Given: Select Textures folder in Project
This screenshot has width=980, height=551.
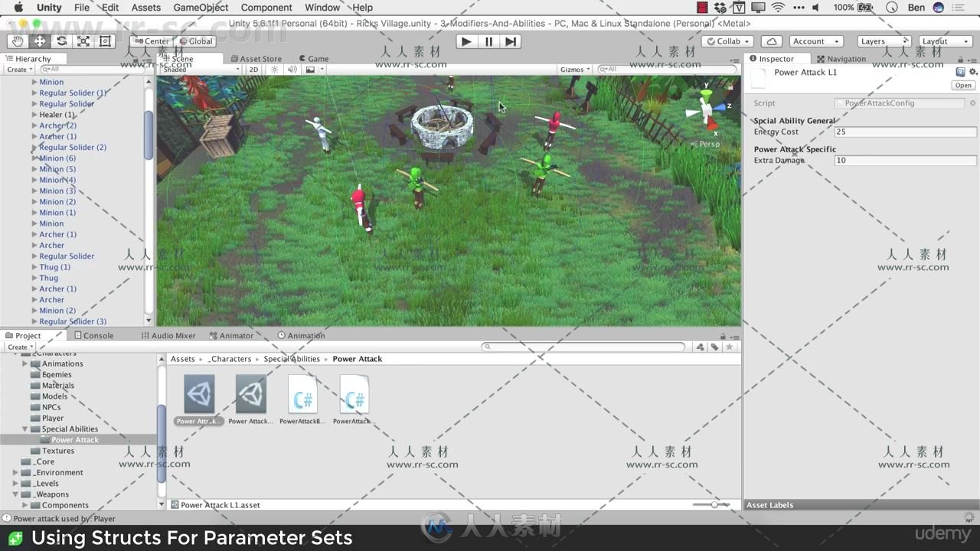Looking at the screenshot, I should click(58, 451).
